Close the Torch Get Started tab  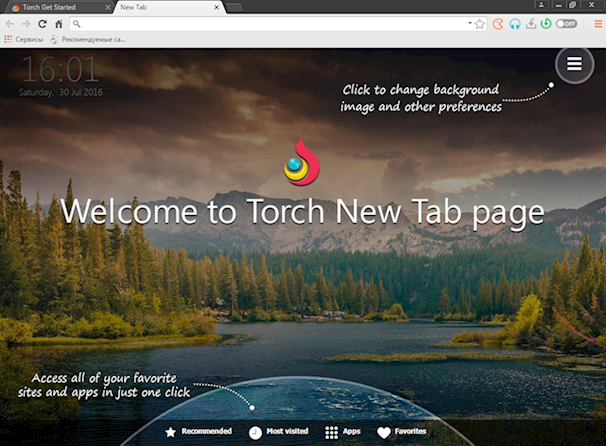108,7
